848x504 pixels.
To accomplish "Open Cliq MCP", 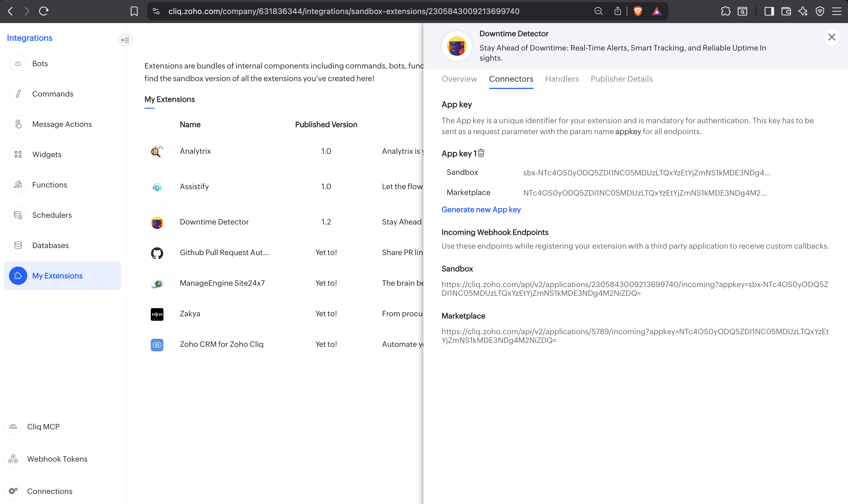I will click(43, 427).
